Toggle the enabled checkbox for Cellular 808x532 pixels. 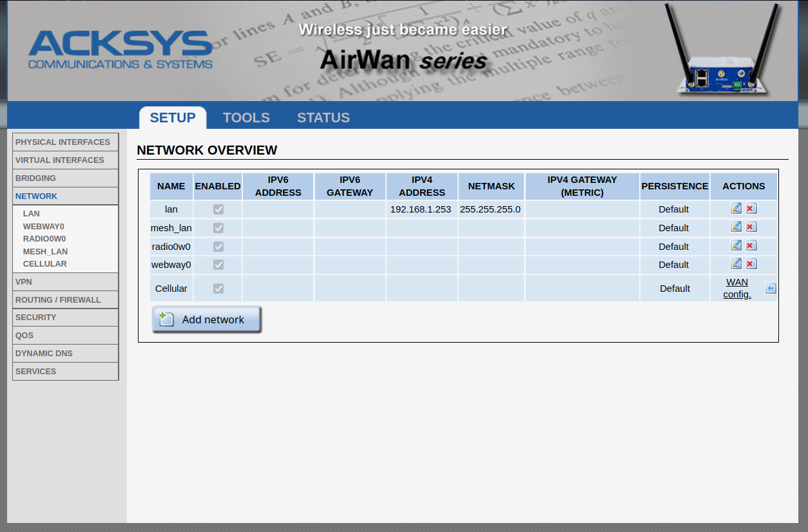[218, 289]
